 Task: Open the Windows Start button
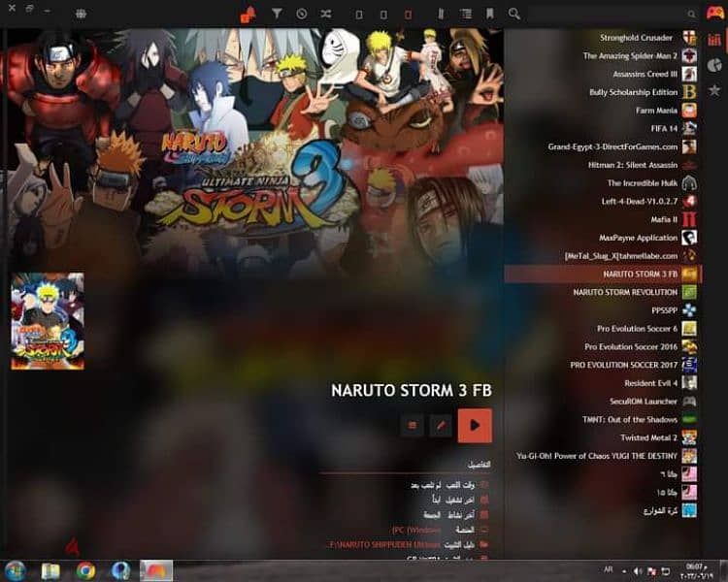tap(15, 570)
